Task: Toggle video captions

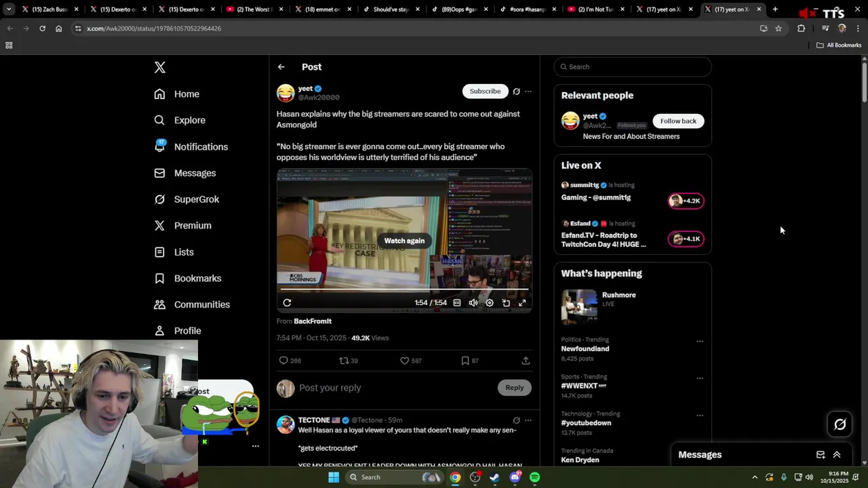Action: 457,303
